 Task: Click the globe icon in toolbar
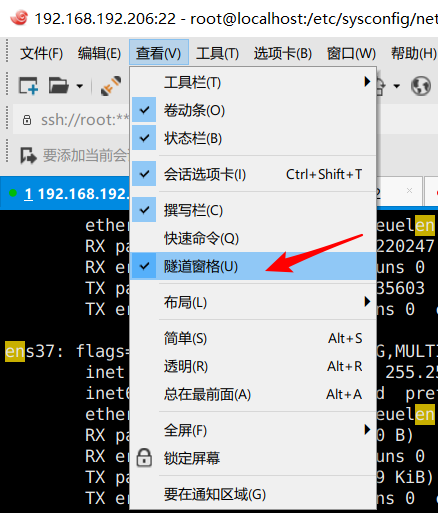(x=421, y=86)
